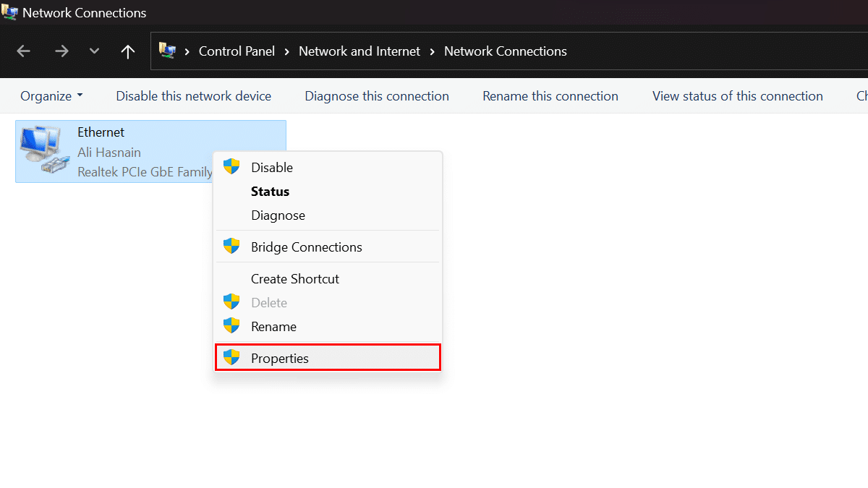868x488 pixels.
Task: Click Diagnose this connection in toolbar
Action: [376, 96]
